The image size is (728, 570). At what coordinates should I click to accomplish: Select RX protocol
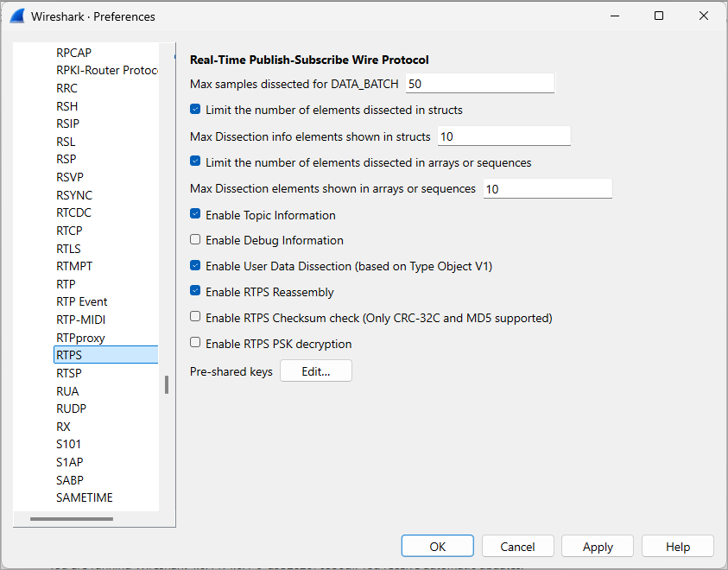pos(63,427)
